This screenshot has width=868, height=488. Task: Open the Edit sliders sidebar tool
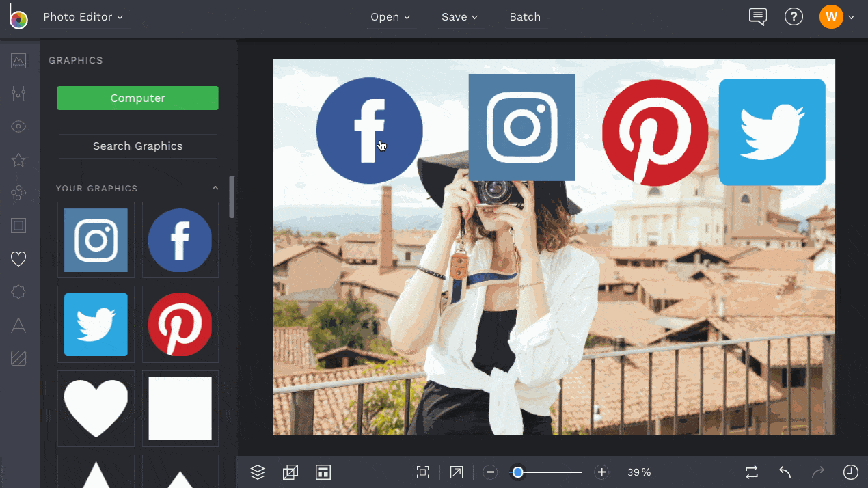(18, 94)
